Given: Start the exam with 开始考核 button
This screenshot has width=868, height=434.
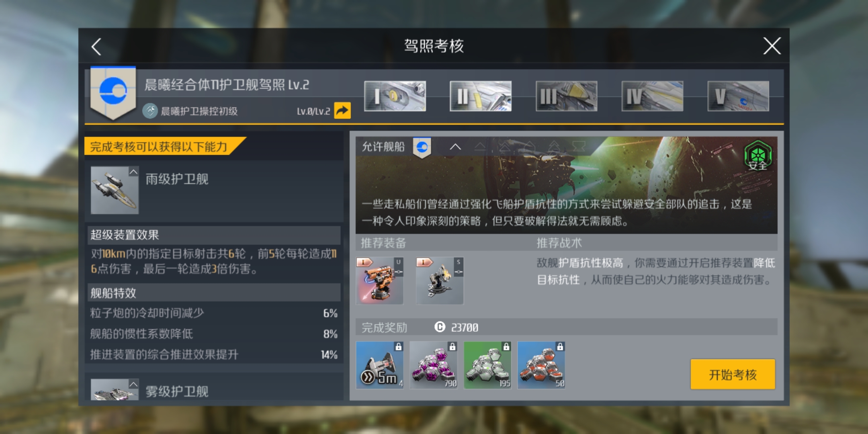Looking at the screenshot, I should point(733,374).
